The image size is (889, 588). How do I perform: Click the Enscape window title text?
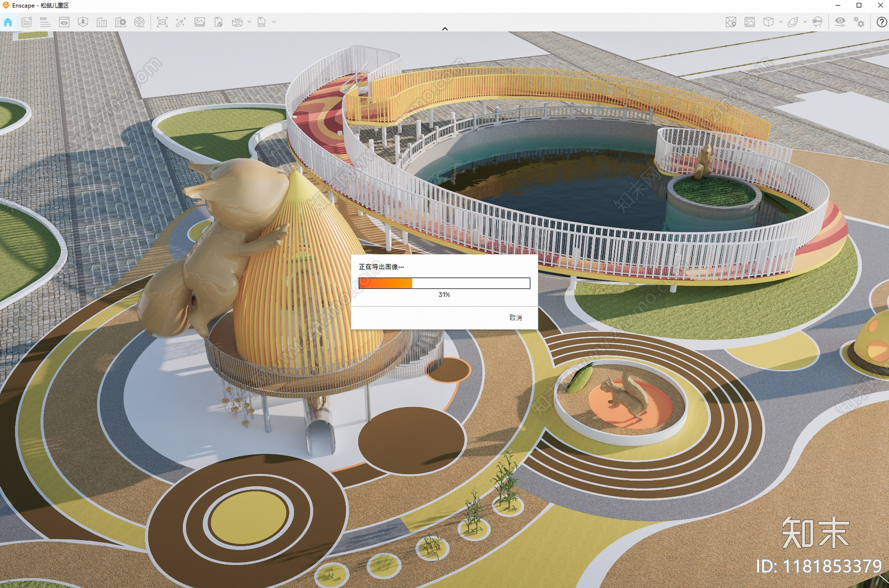pyautogui.click(x=41, y=6)
